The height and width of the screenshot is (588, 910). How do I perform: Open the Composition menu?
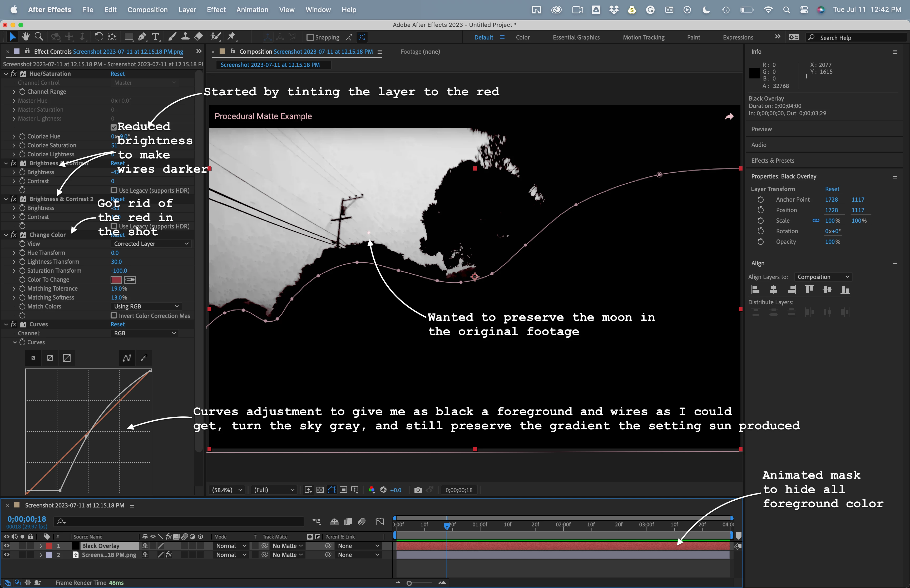[x=147, y=9]
